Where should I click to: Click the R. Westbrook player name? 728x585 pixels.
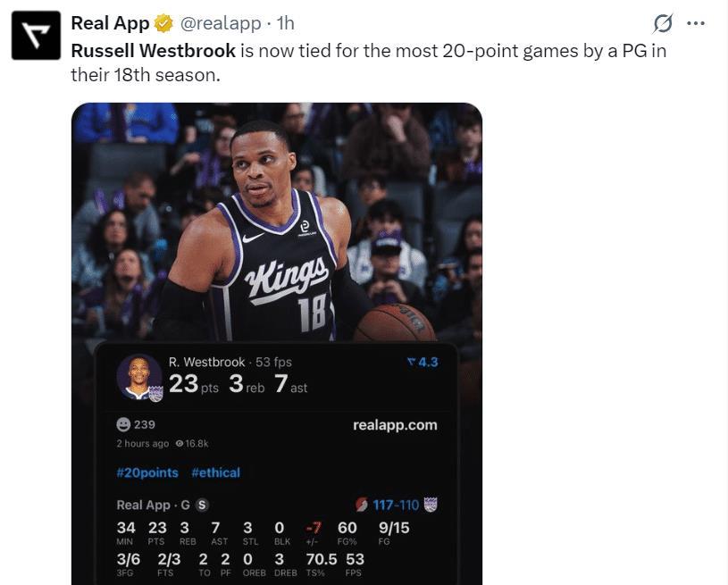point(206,362)
